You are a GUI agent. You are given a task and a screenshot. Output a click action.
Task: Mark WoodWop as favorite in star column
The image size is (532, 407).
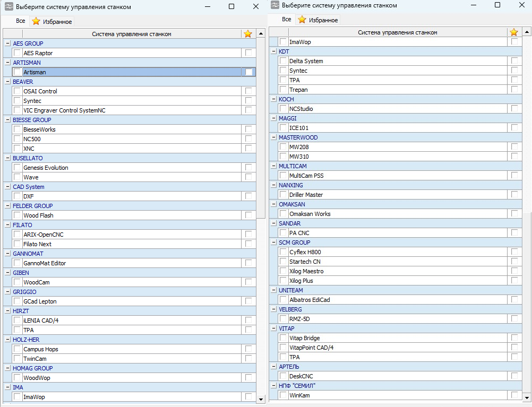click(248, 378)
